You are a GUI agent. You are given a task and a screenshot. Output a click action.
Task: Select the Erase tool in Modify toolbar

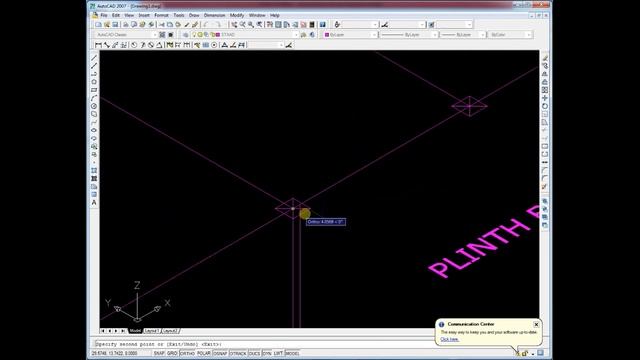(545, 58)
